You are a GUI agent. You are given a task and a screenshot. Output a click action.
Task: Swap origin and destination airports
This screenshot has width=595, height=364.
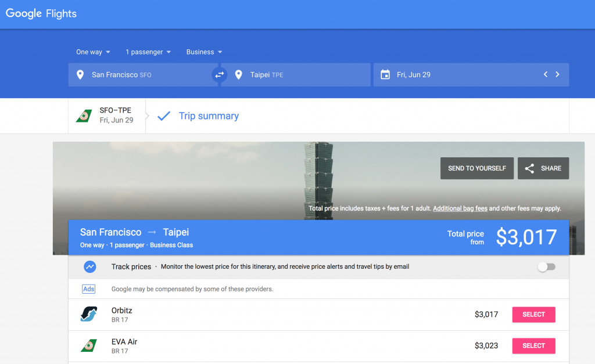[219, 75]
